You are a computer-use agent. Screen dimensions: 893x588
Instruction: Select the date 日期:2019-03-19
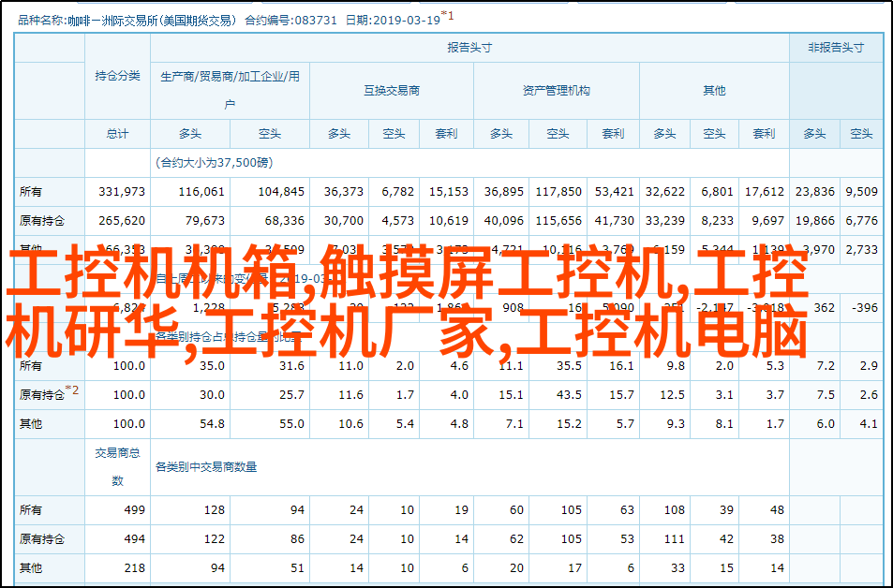point(393,21)
